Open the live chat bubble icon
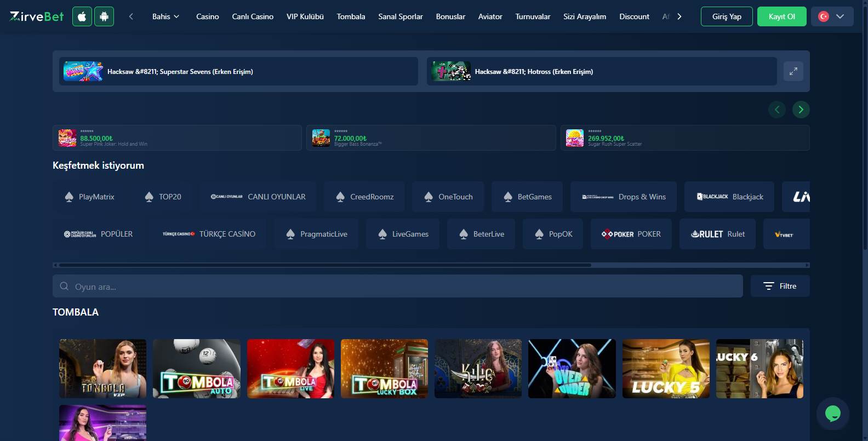Image resolution: width=868 pixels, height=441 pixels. 833,414
